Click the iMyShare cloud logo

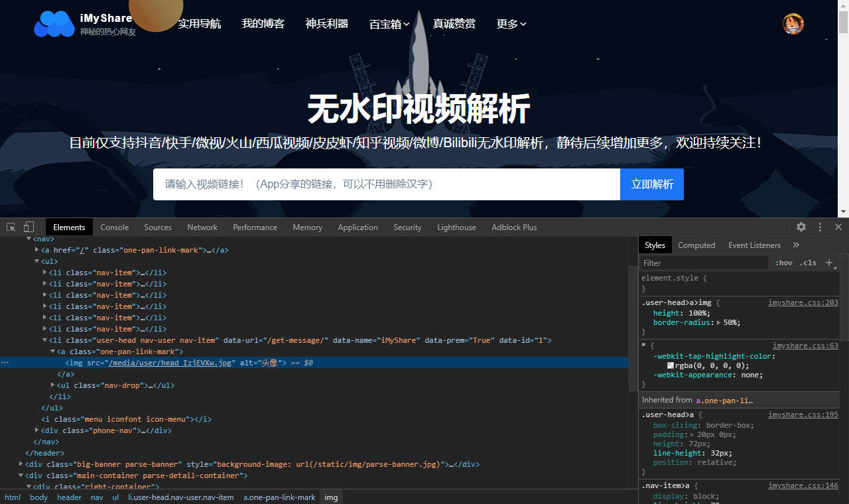[x=54, y=23]
